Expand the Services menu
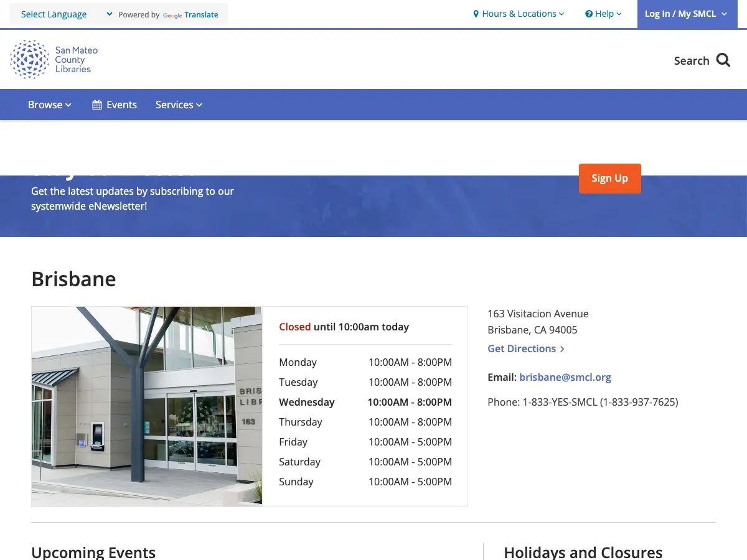Screen dimensions: 747x560 pyautogui.click(x=179, y=105)
